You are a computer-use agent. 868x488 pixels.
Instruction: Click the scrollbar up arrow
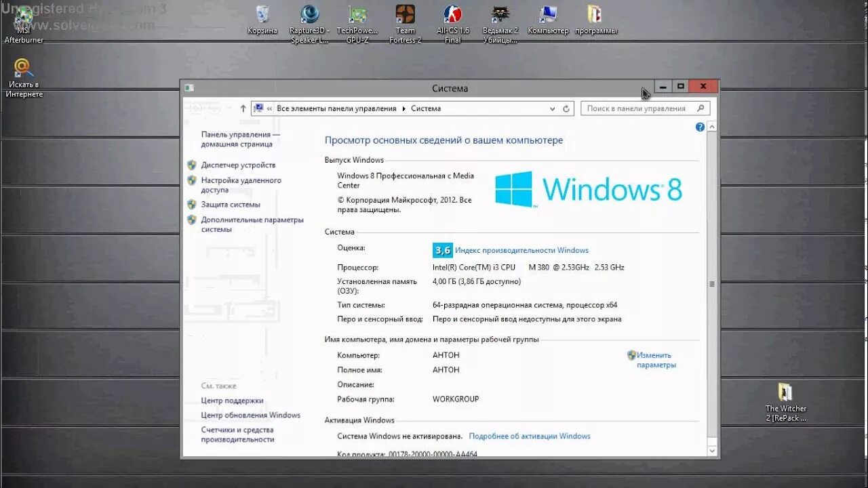click(712, 127)
